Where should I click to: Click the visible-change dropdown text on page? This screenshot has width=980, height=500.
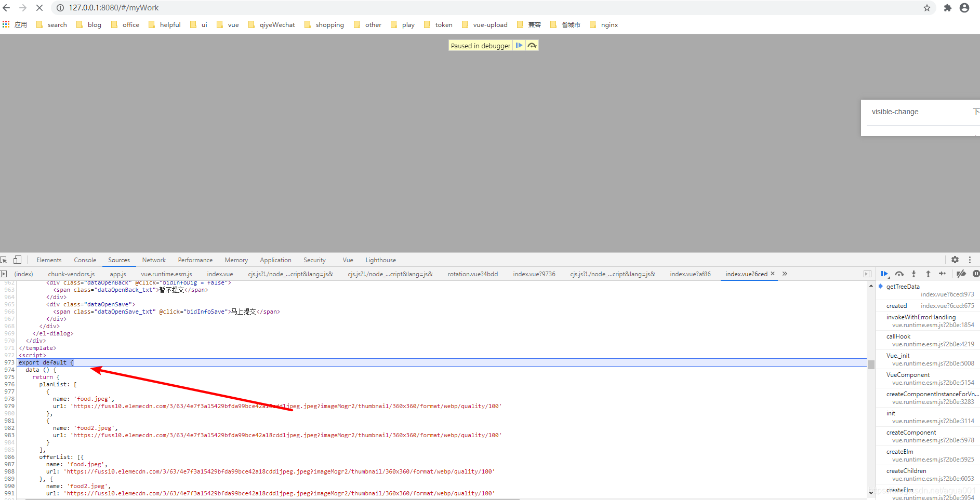point(895,112)
